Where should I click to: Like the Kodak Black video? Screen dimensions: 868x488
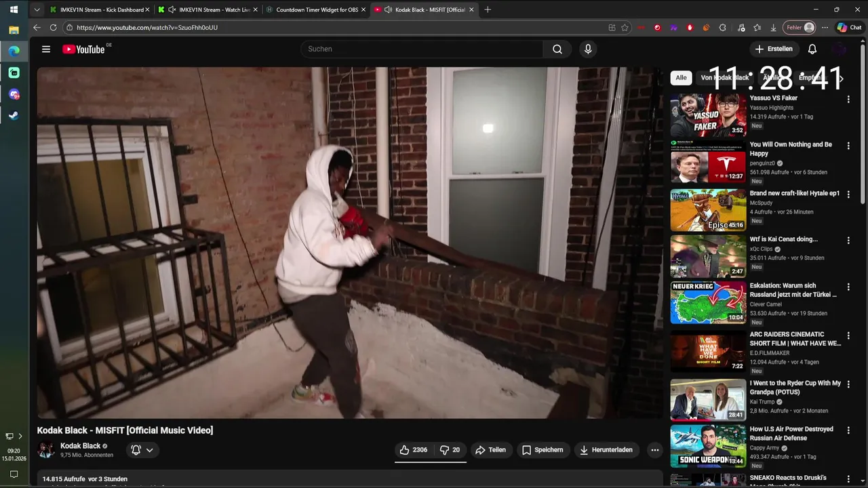click(413, 449)
